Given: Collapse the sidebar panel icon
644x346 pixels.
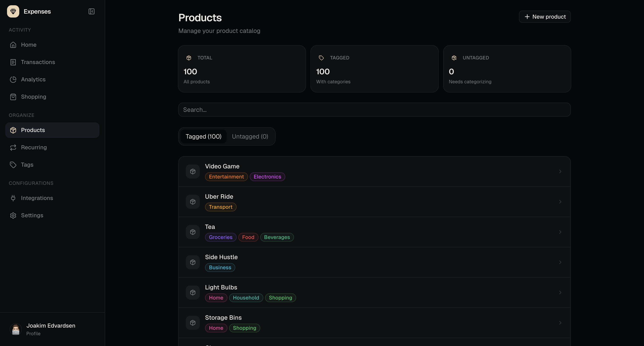Looking at the screenshot, I should tap(92, 11).
